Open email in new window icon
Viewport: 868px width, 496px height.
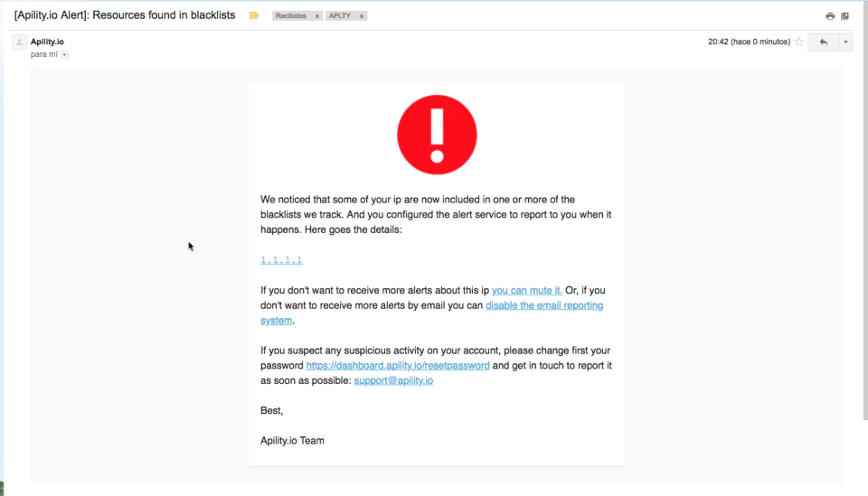pyautogui.click(x=844, y=16)
